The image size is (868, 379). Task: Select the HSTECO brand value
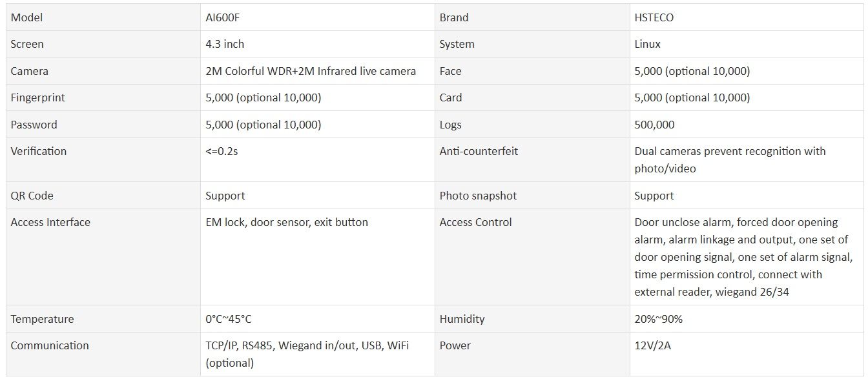coord(654,17)
